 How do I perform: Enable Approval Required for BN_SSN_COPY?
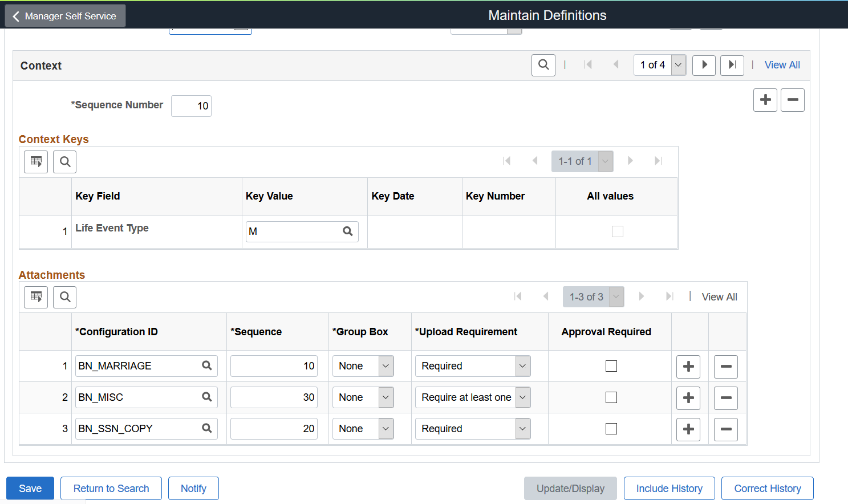click(x=611, y=429)
